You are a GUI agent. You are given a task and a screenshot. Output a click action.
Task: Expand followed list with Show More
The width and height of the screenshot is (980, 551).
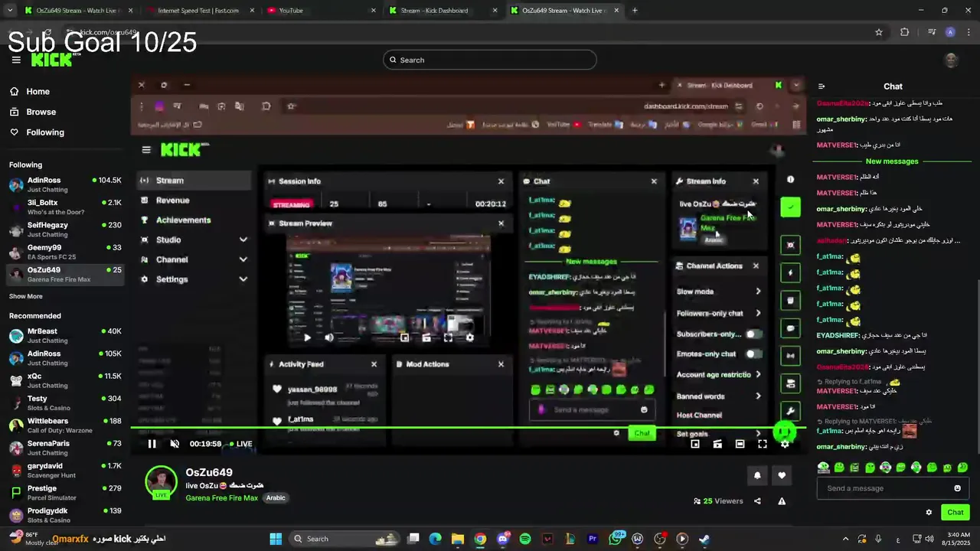26,296
